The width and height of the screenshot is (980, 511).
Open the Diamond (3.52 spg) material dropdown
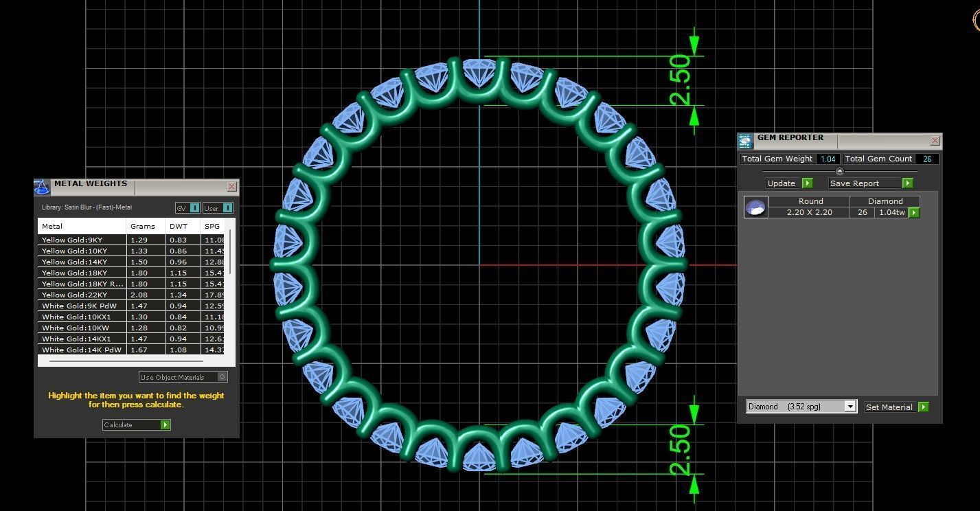[x=801, y=407]
